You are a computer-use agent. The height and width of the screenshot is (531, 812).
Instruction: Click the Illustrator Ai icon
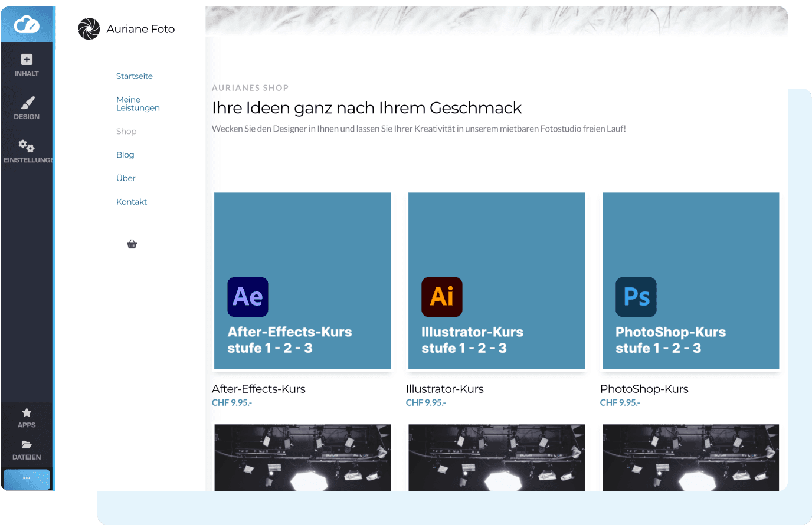click(442, 297)
